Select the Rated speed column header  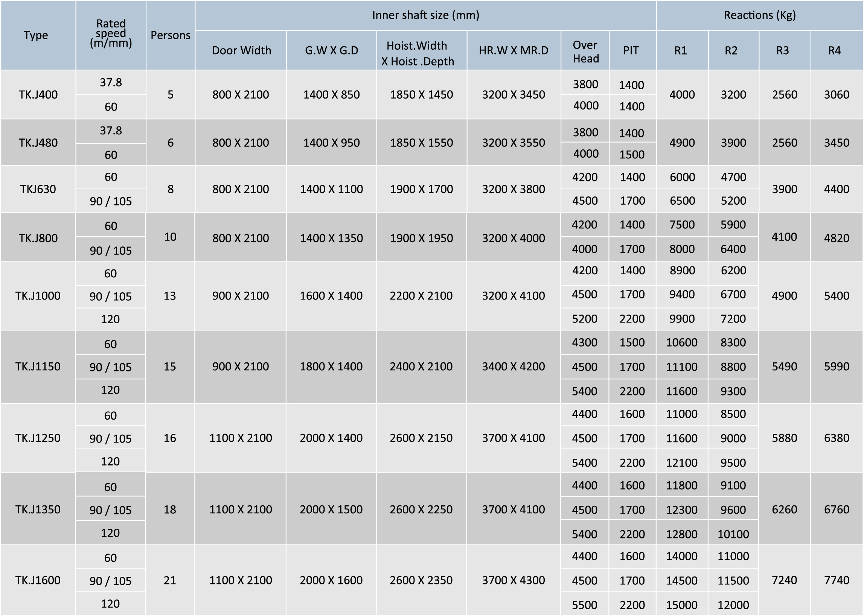point(111,33)
